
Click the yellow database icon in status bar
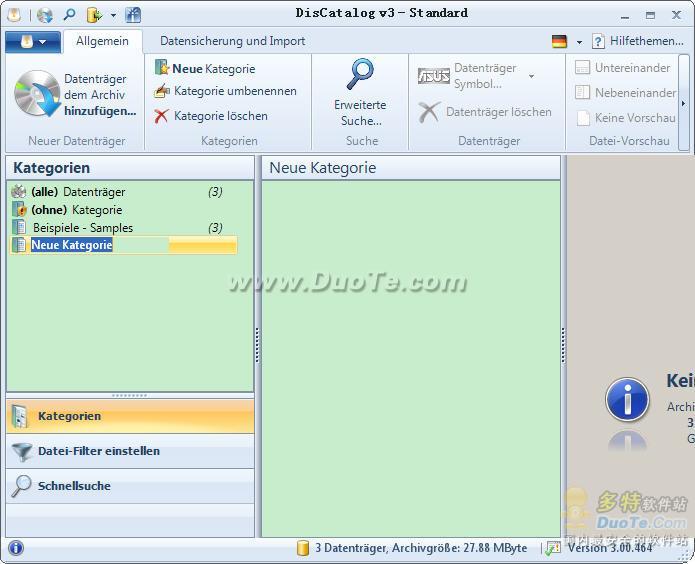tap(302, 548)
